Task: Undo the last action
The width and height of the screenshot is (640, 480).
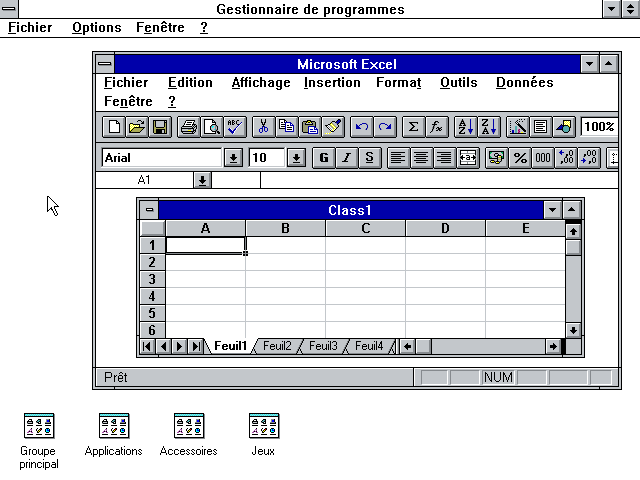Action: coord(362,127)
